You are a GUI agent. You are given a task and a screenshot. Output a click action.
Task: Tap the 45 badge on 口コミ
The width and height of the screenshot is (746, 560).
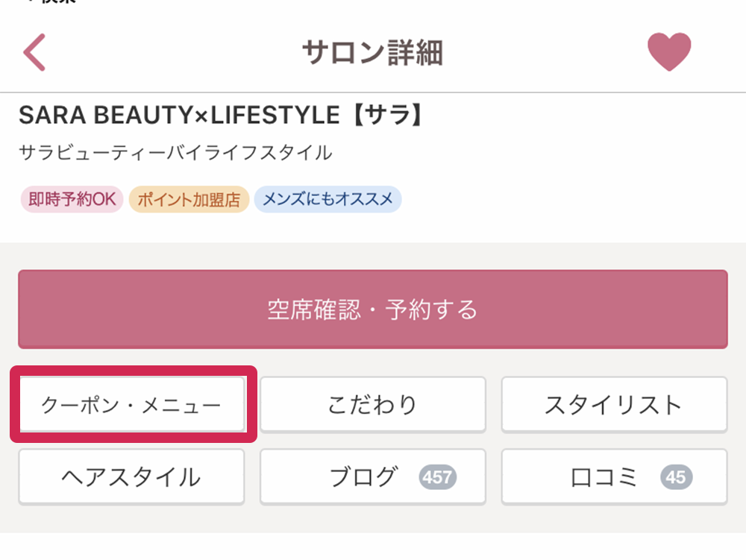(x=676, y=476)
